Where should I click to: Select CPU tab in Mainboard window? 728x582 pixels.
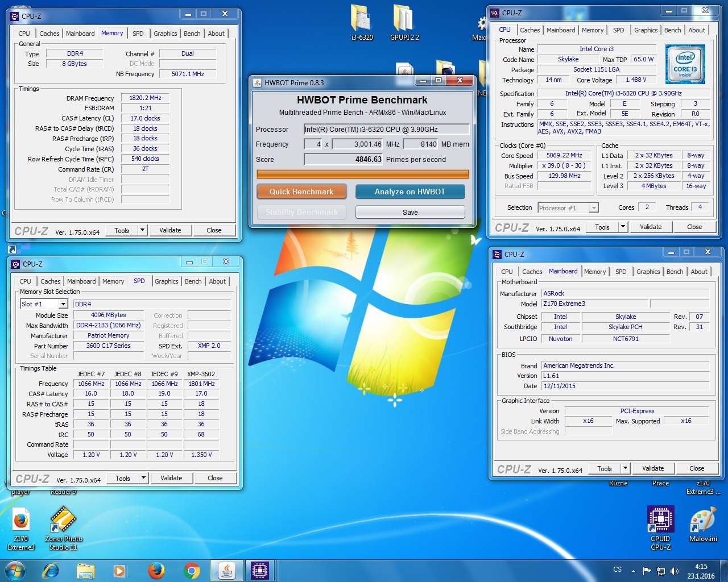click(507, 272)
